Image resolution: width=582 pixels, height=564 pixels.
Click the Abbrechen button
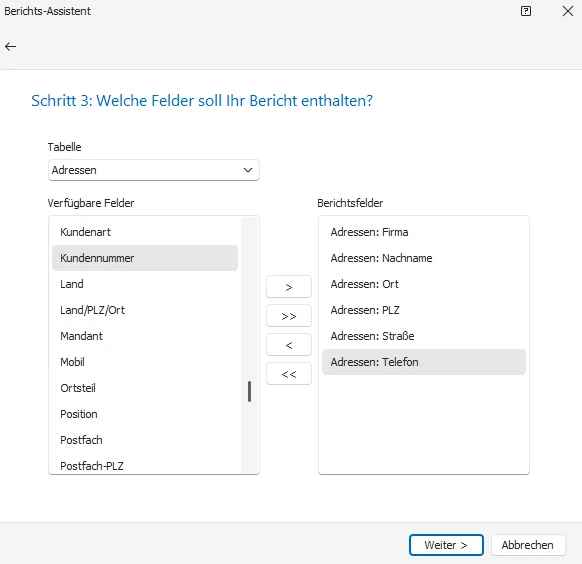tap(528, 545)
